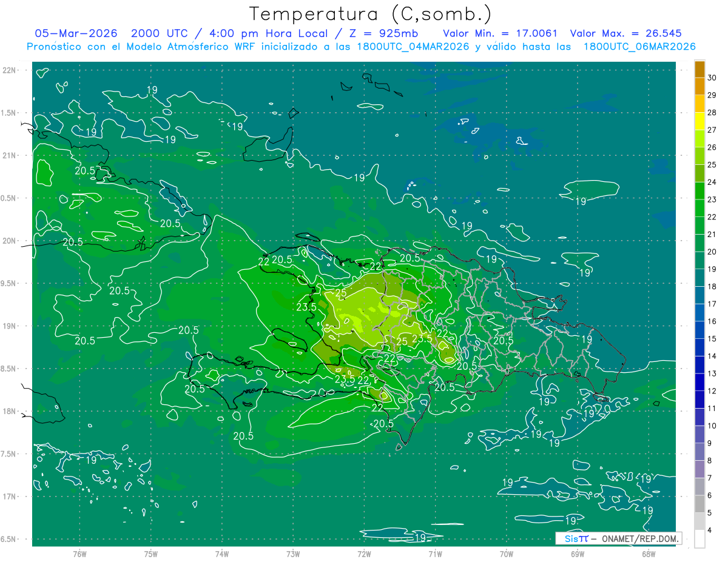
Task: Click the "75W" longitude axis label
Action: [151, 553]
